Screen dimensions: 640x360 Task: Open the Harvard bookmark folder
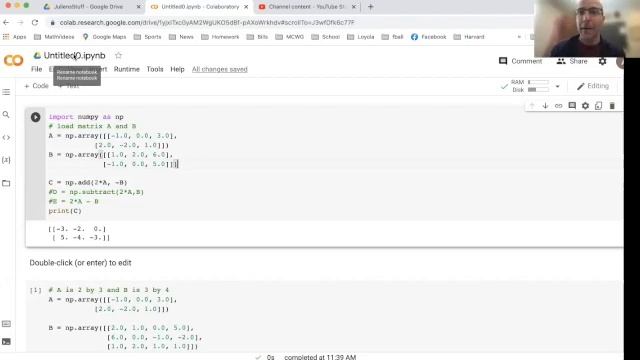469,37
